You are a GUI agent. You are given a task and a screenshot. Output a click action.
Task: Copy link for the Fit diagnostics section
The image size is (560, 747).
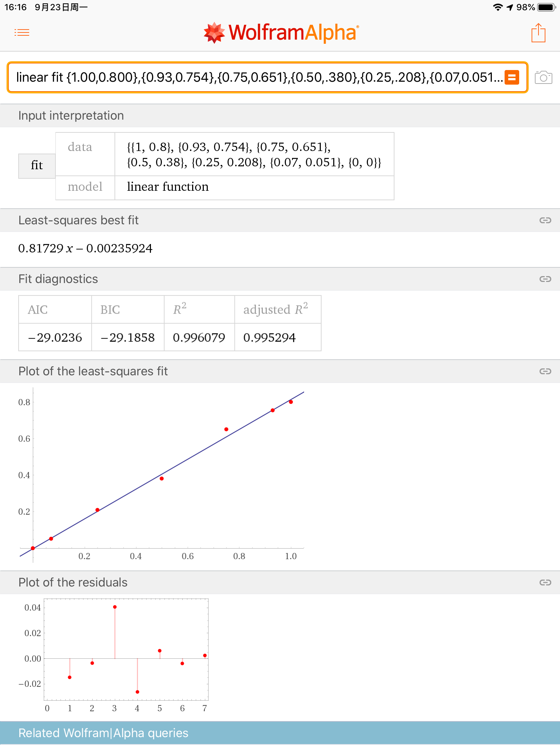pos(545,279)
